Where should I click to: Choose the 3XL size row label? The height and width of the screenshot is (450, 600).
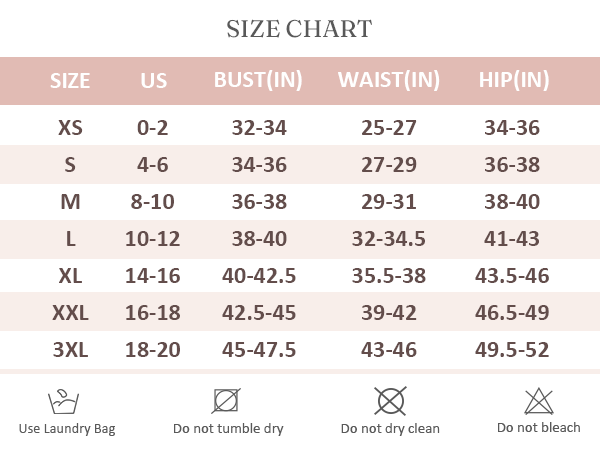(70, 350)
